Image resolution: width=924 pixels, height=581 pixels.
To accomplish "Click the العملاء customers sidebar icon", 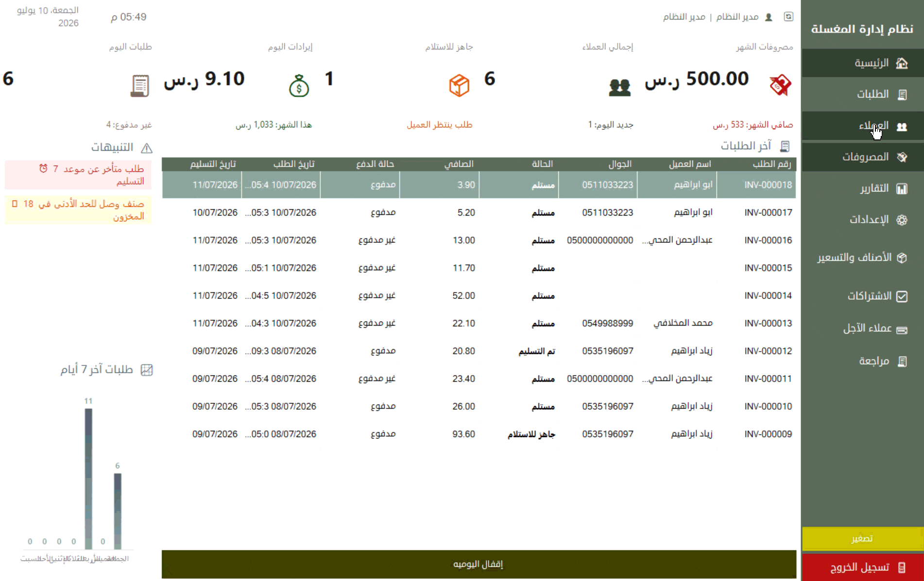I will point(902,127).
